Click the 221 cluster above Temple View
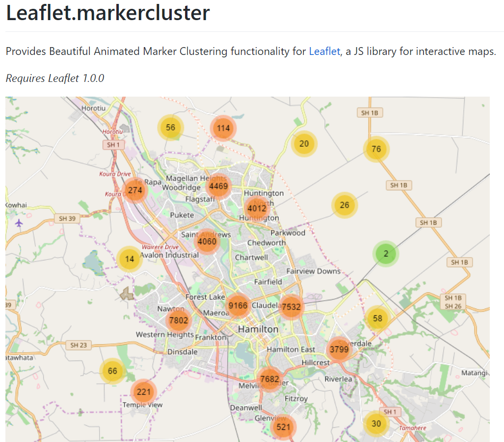The width and height of the screenshot is (504, 442). pyautogui.click(x=143, y=392)
